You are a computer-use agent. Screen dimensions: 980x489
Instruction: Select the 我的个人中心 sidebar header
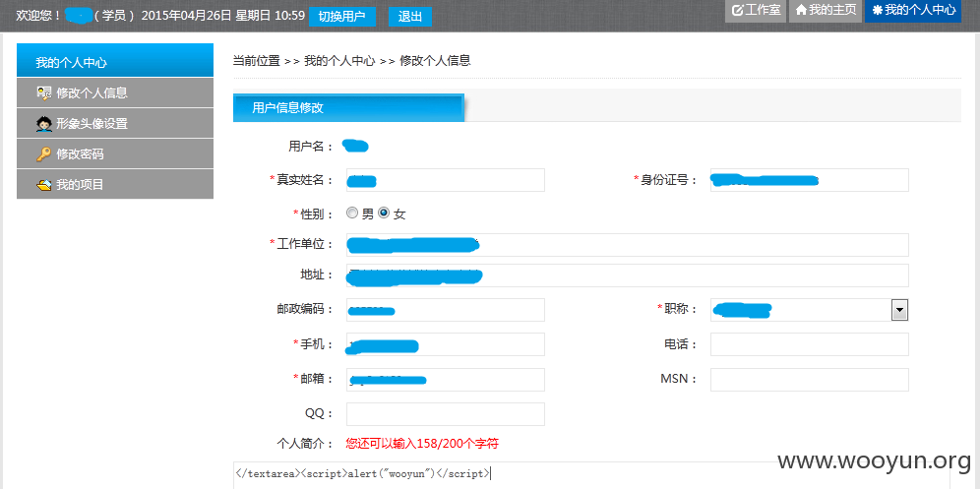click(115, 60)
